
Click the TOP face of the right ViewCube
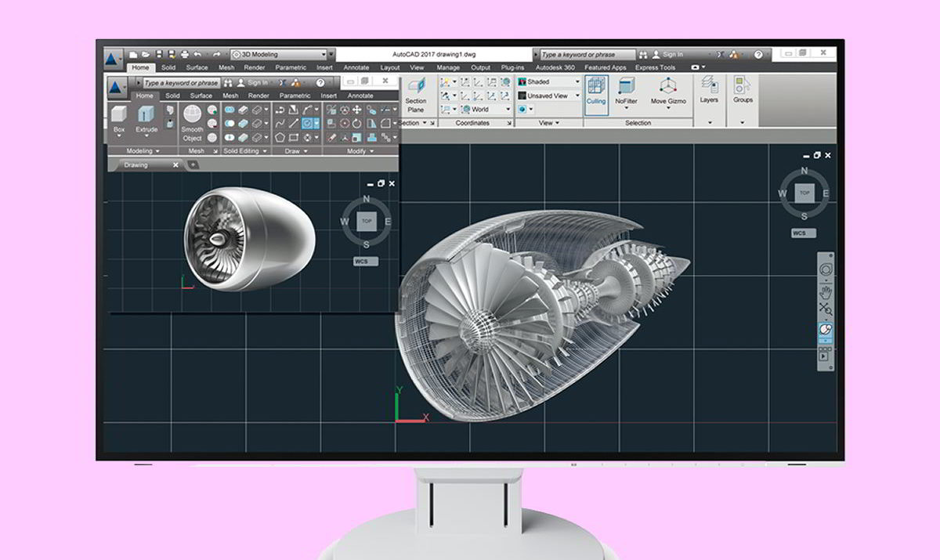(803, 193)
